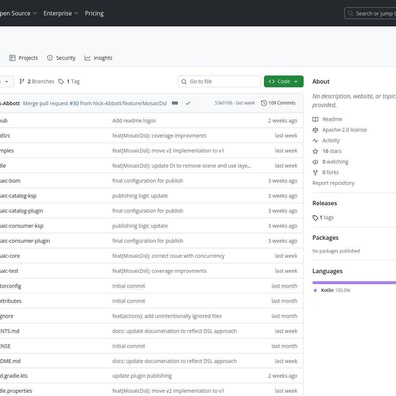396x396 pixels.
Task: Expand the Open Source menu
Action: tap(17, 13)
